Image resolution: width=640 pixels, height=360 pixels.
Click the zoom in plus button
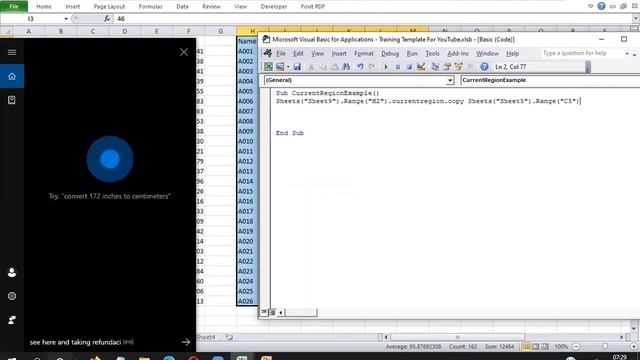click(634, 347)
